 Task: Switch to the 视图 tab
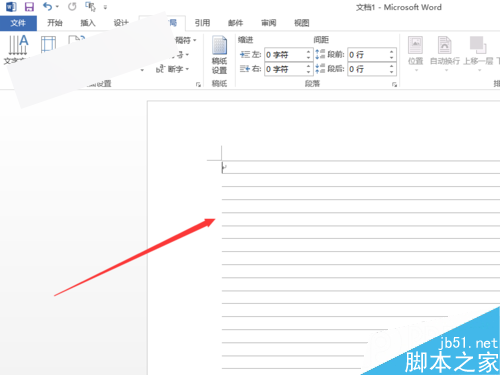coord(302,23)
